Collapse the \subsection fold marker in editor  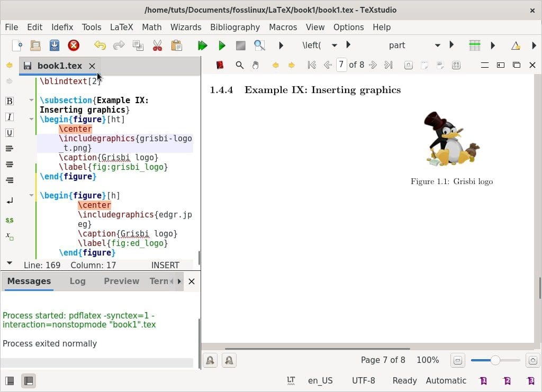[32, 100]
